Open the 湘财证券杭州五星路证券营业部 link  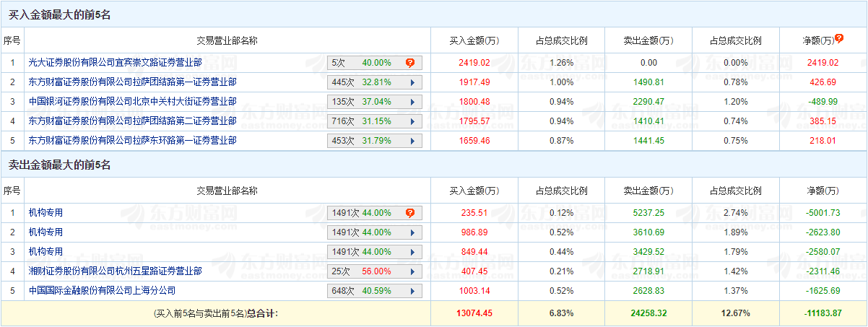click(x=115, y=271)
